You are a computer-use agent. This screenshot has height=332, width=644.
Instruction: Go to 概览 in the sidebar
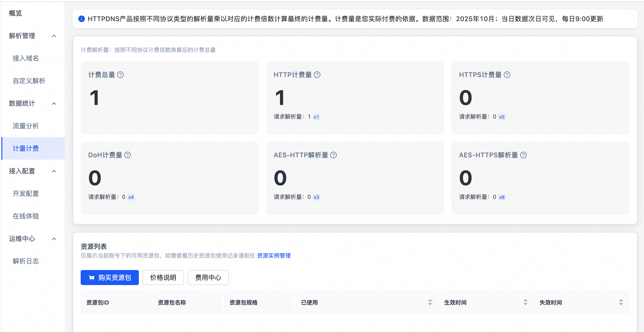click(15, 13)
